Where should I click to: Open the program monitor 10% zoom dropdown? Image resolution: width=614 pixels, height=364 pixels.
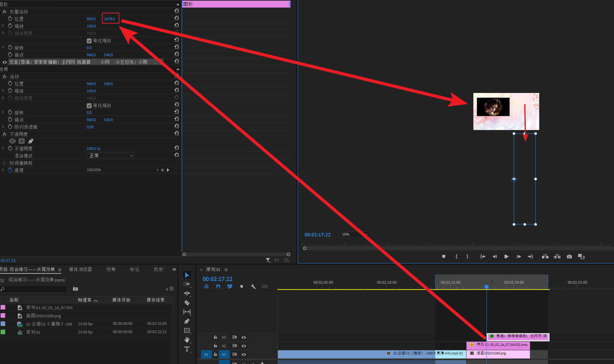354,234
